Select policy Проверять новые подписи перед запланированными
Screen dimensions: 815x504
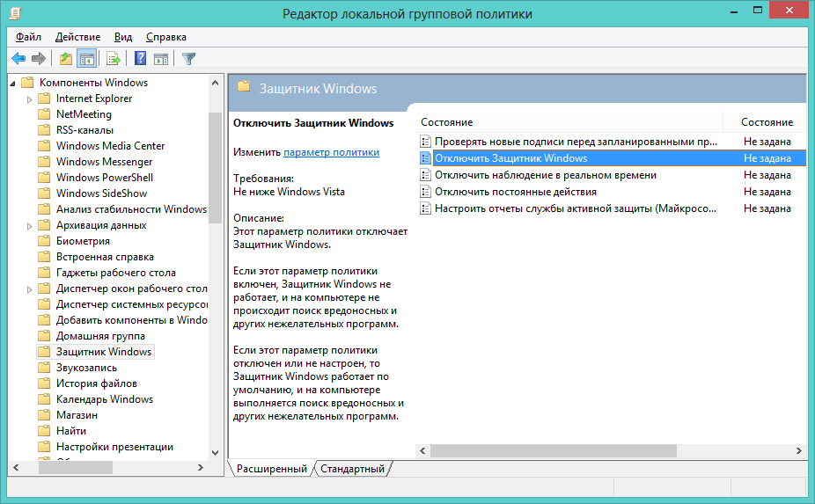[576, 142]
